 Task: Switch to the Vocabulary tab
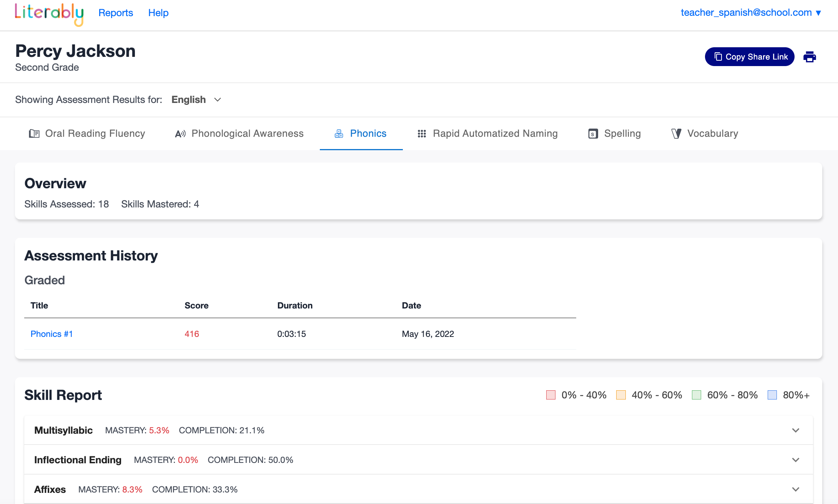coord(705,134)
